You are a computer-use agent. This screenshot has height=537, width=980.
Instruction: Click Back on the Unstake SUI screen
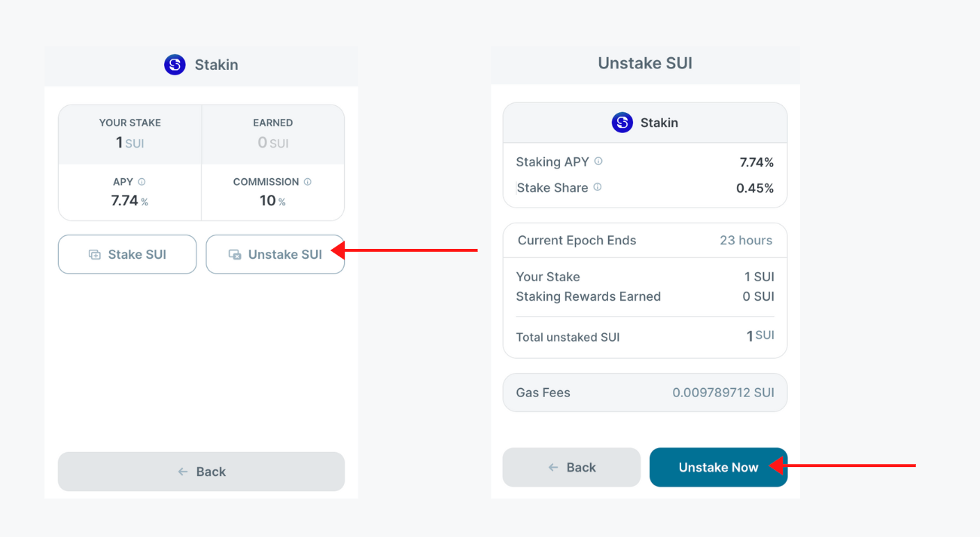click(571, 467)
